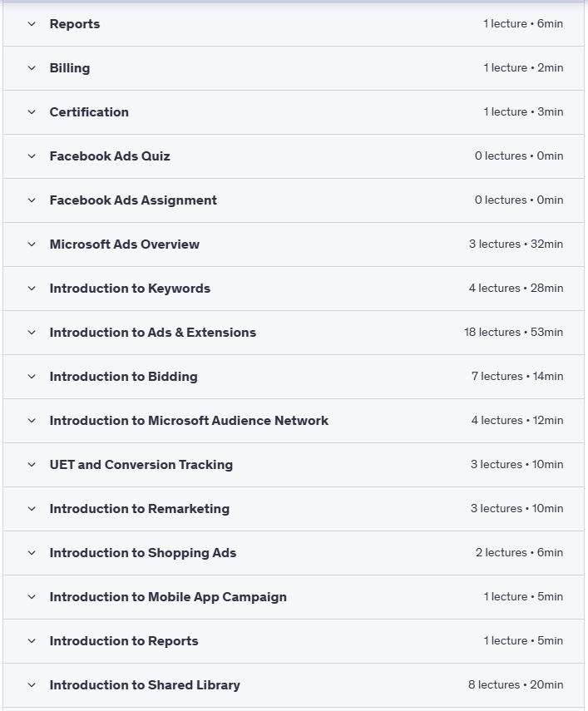Viewport: 588px width, 711px height.
Task: Expand chevron for Introduction to Bidding
Action: 32,377
